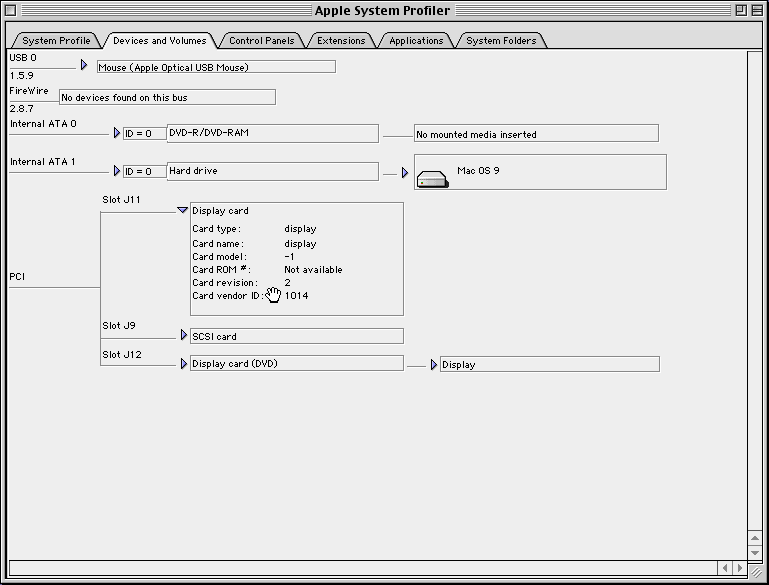Viewport: 769px width, 585px height.
Task: Click the Display card (DVD) box
Action: pos(297,363)
